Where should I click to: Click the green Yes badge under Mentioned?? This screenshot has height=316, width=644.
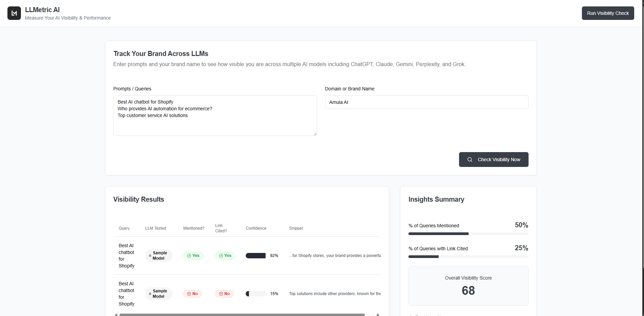pyautogui.click(x=193, y=256)
